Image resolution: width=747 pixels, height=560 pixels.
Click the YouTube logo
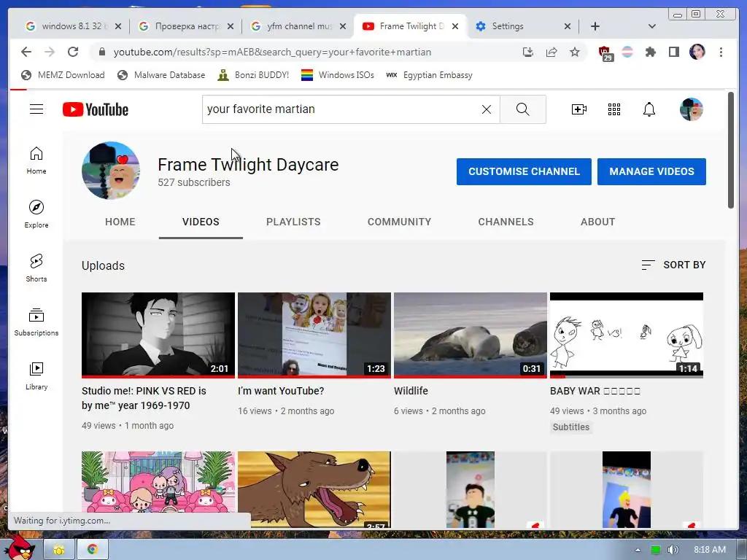(x=96, y=109)
